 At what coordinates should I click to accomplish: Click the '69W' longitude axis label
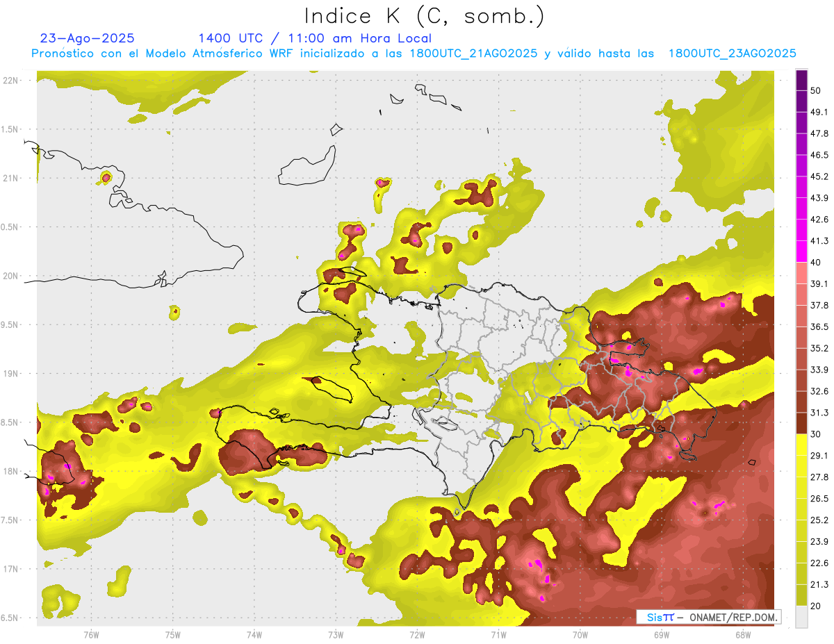point(662,634)
